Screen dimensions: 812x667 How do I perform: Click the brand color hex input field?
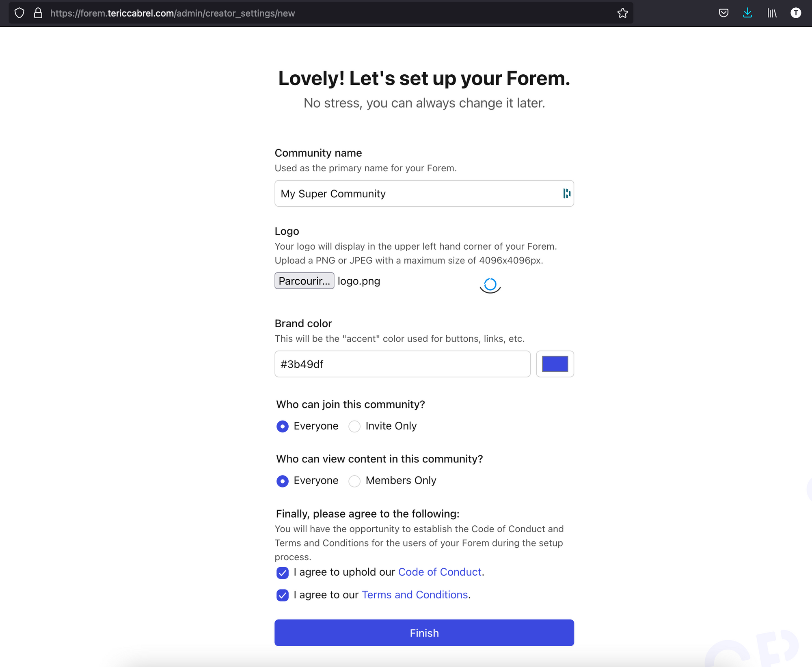(x=403, y=363)
